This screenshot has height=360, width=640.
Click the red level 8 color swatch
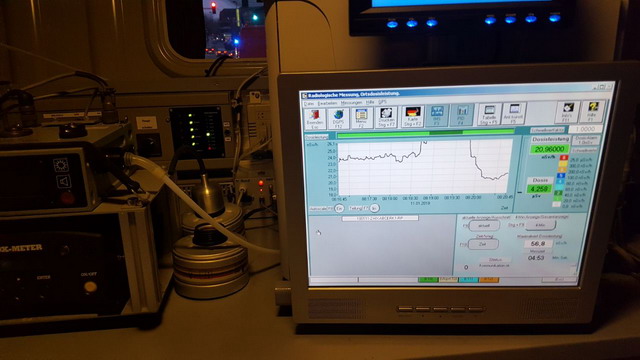(564, 158)
